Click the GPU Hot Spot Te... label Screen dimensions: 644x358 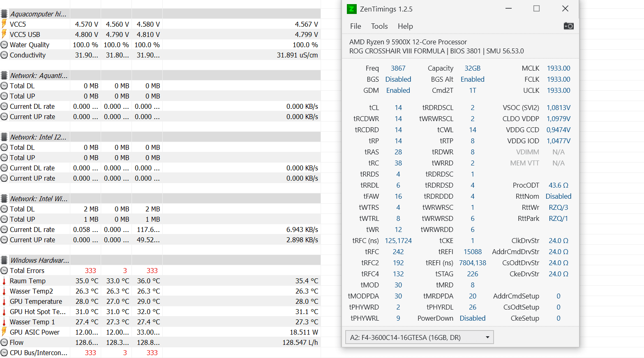click(38, 312)
